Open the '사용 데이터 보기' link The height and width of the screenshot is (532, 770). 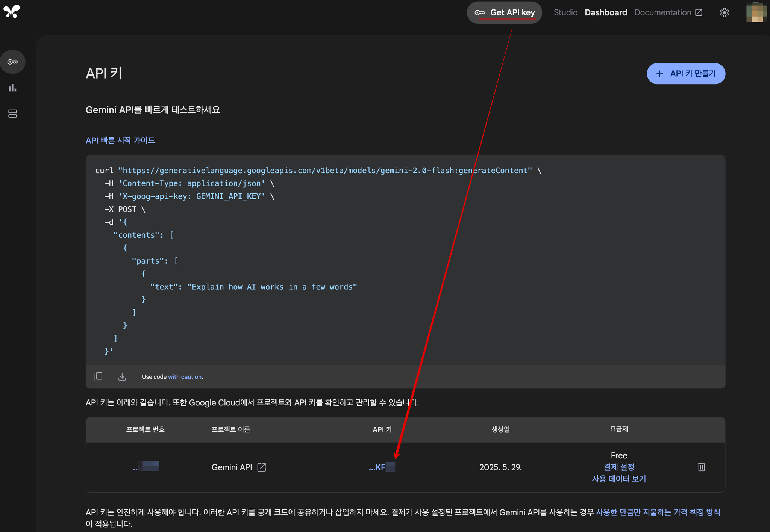[619, 479]
